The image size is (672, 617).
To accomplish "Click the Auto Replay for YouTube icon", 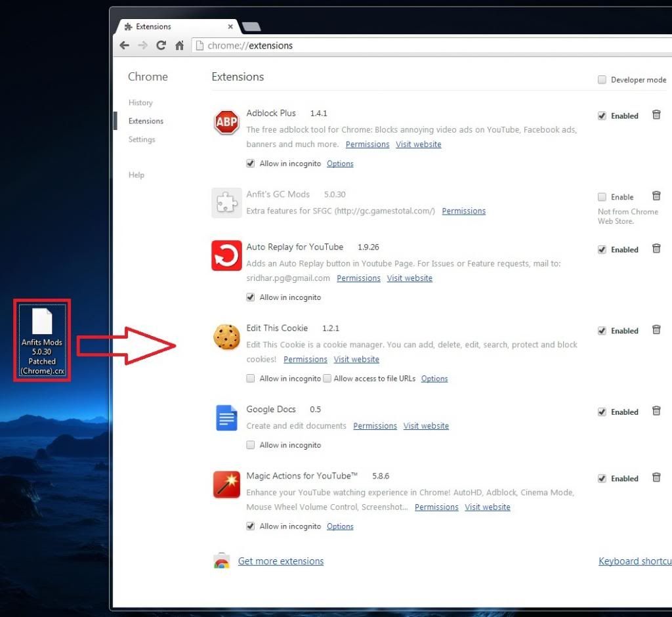I will pyautogui.click(x=226, y=255).
